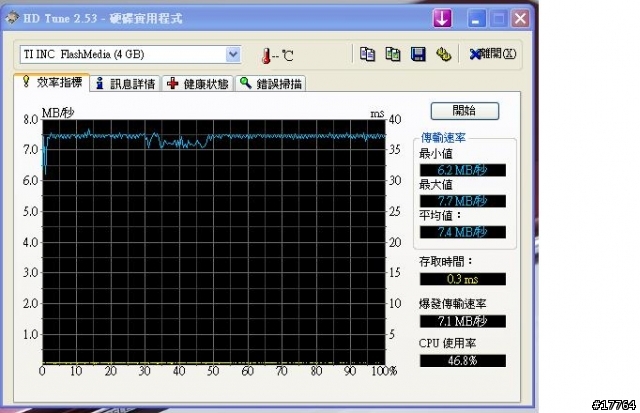Click the 開始 start button

pyautogui.click(x=464, y=111)
